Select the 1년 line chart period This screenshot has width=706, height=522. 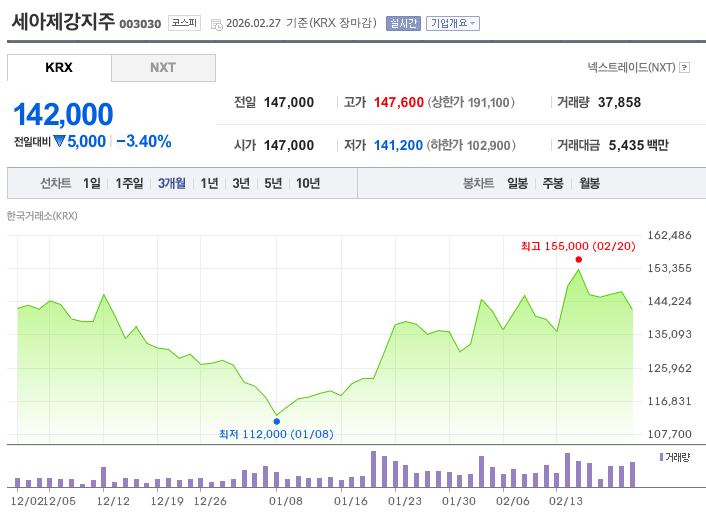click(x=209, y=183)
